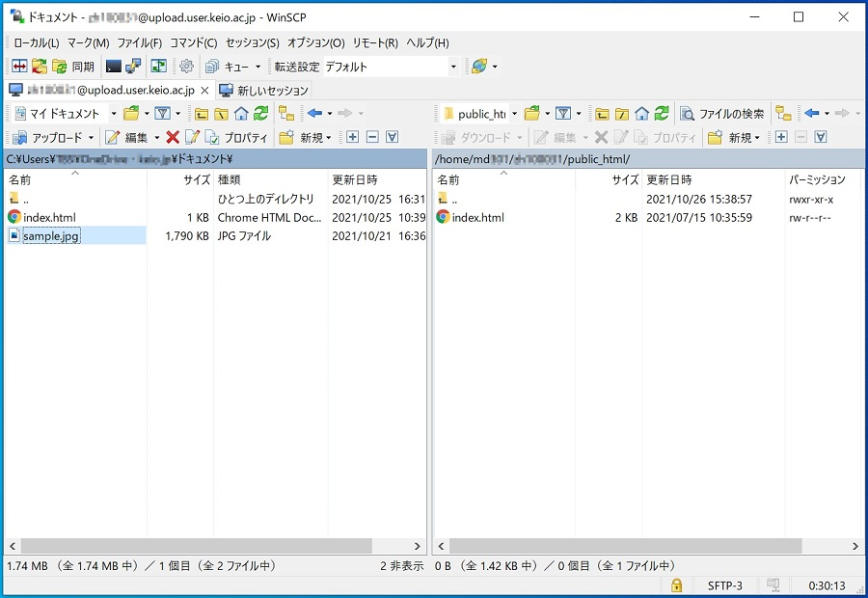Expand the transfer settings デフォルト dropdown
Image resolution: width=868 pixels, height=598 pixels.
point(452,67)
